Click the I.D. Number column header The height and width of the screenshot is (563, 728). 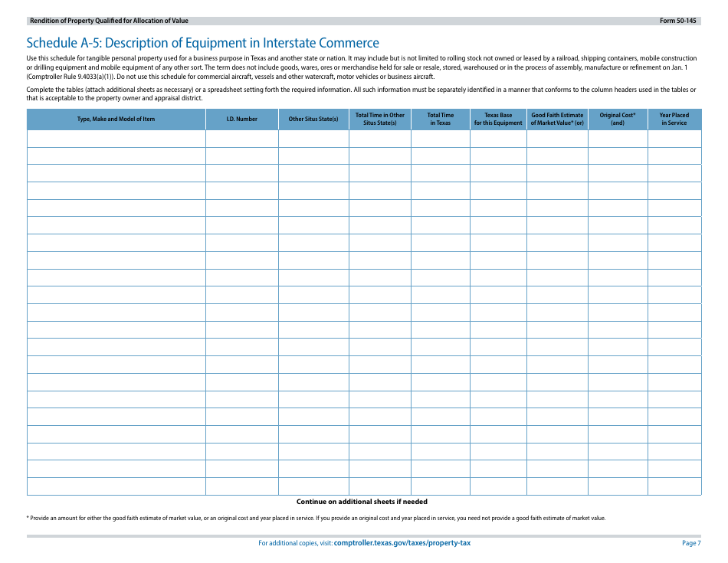pyautogui.click(x=242, y=119)
